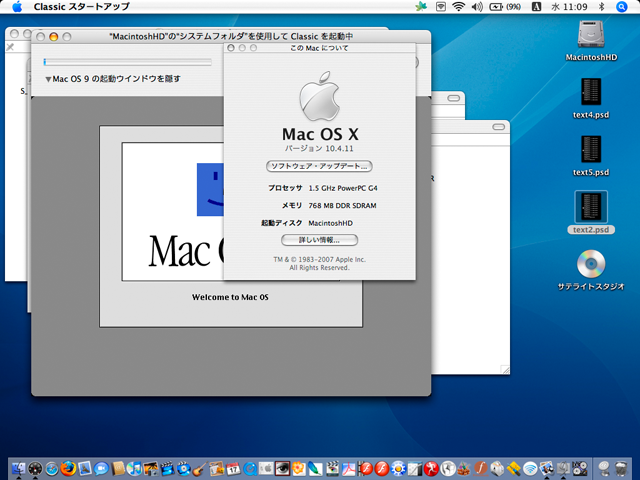
Task: Launch iTunes from the Dock
Action: pos(134,469)
